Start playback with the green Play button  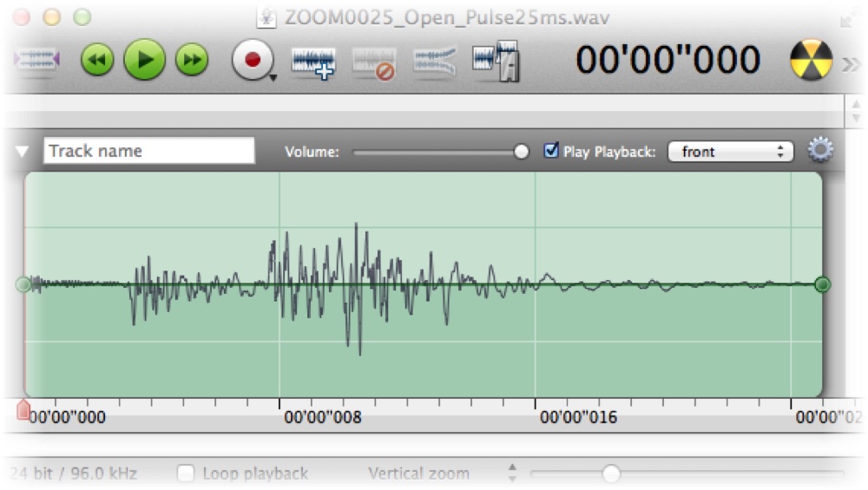click(x=144, y=59)
